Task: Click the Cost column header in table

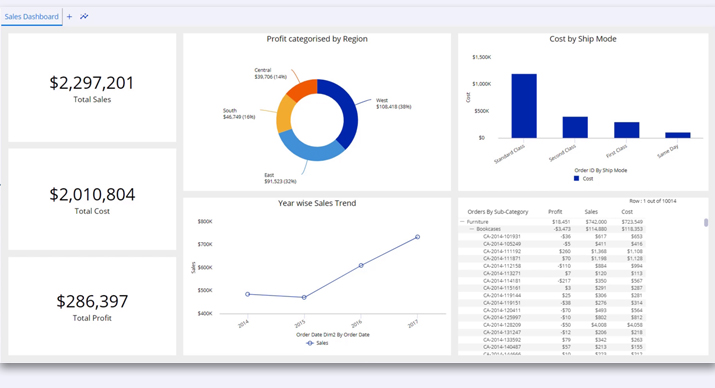Action: click(x=627, y=212)
